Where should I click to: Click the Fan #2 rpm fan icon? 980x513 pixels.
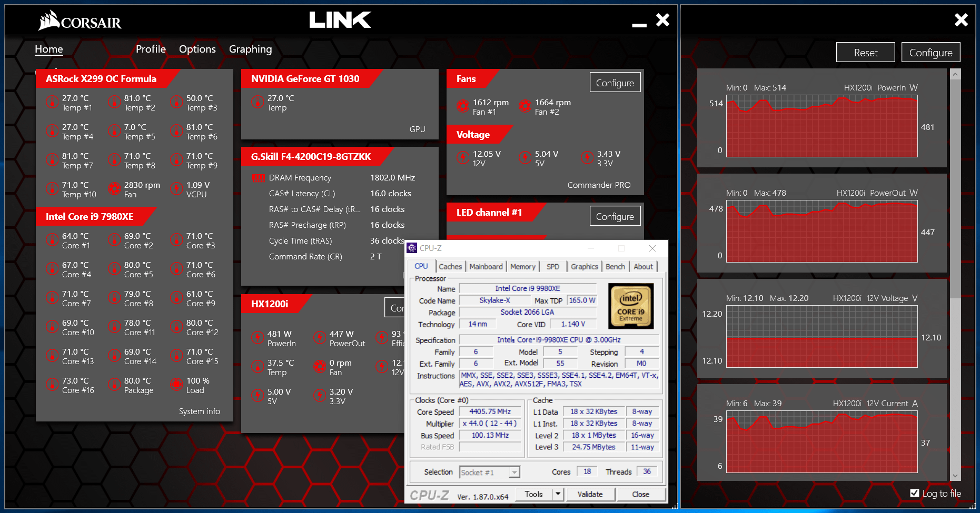pyautogui.click(x=525, y=107)
